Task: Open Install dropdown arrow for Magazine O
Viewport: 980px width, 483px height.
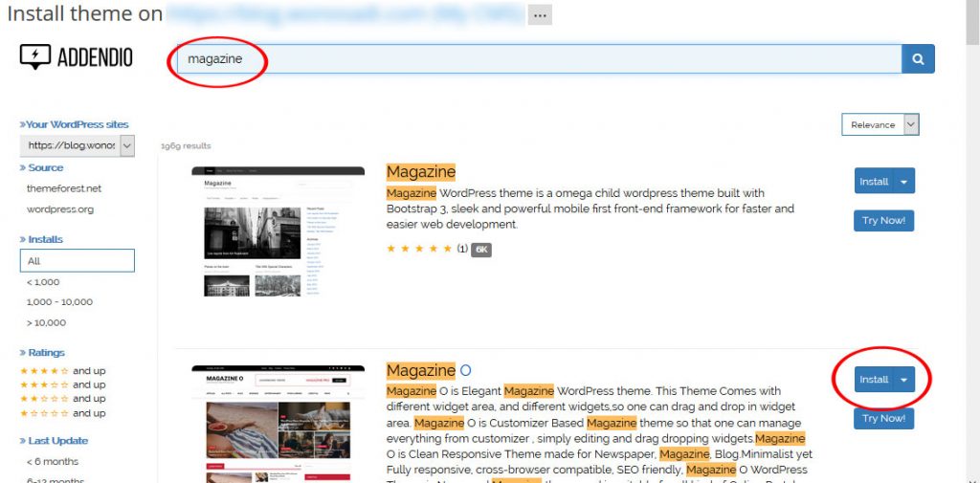Action: coord(904,380)
